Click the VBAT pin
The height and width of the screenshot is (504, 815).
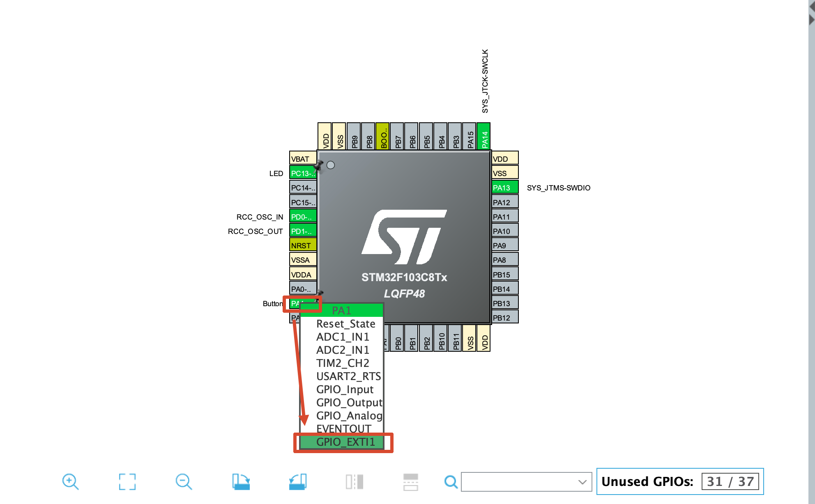pyautogui.click(x=303, y=159)
